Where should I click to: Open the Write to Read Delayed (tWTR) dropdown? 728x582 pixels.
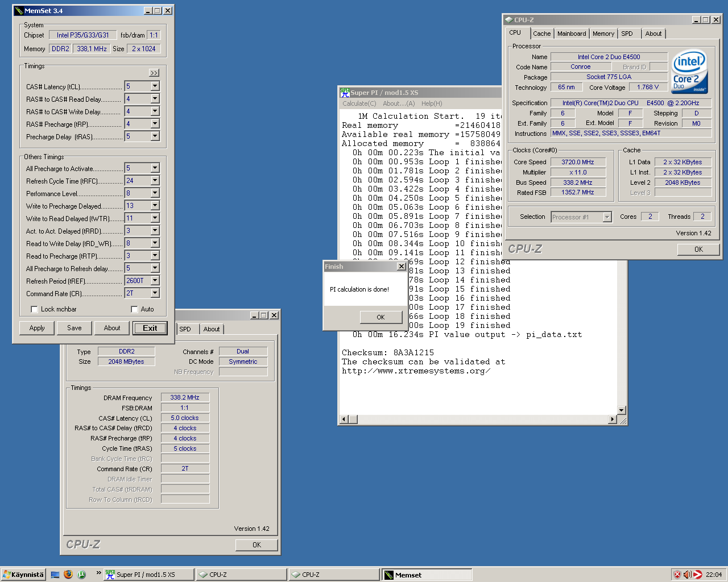click(x=155, y=218)
